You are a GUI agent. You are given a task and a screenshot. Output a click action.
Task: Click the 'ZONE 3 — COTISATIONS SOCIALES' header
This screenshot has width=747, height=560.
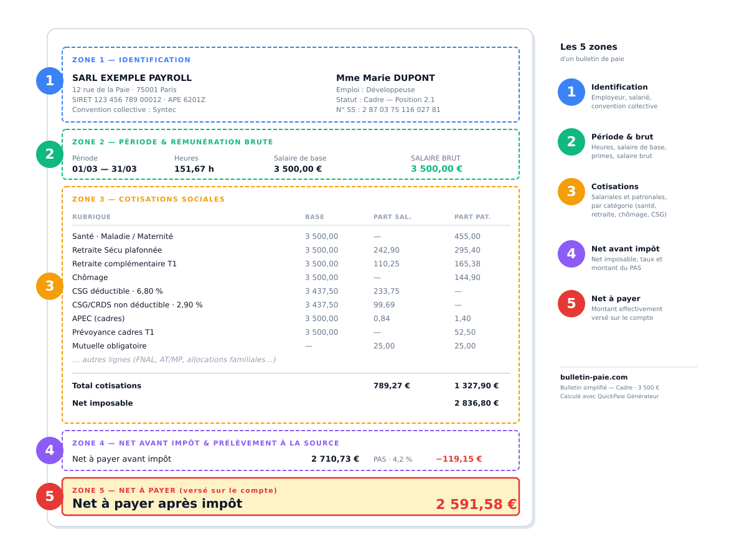point(149,200)
